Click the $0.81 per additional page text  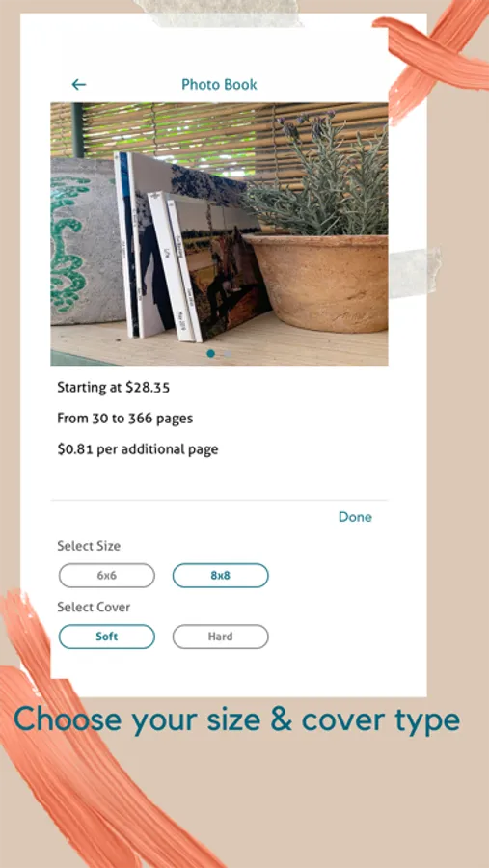coord(138,449)
